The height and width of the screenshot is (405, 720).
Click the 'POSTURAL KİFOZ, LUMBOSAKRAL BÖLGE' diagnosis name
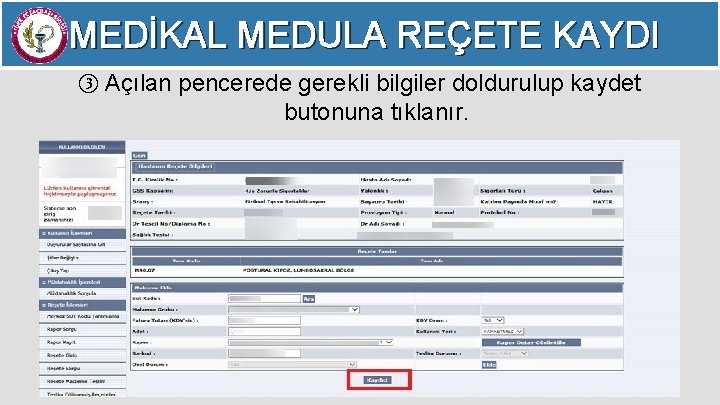coord(298,270)
